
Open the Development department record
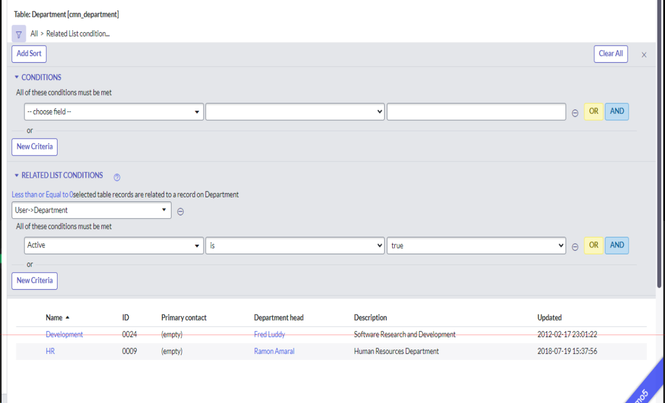64,335
